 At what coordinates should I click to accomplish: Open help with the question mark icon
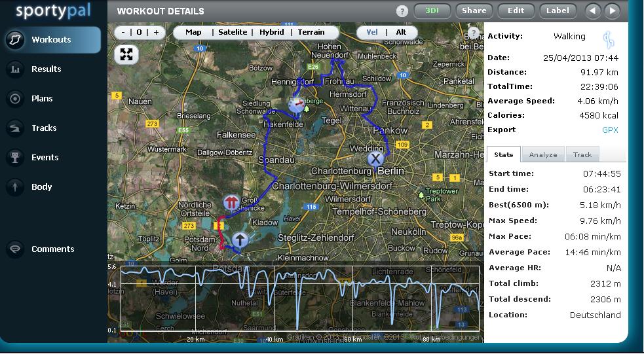tap(402, 11)
